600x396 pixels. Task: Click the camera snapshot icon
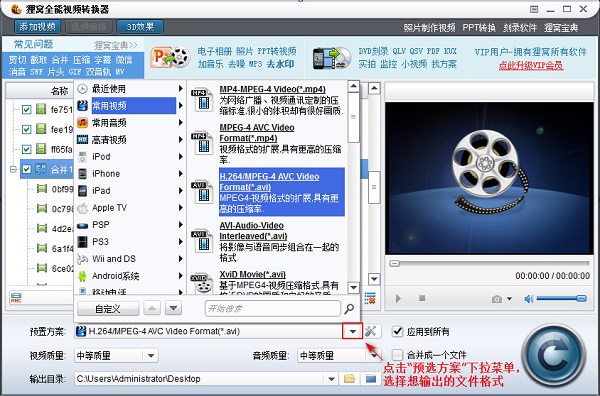coord(497,299)
